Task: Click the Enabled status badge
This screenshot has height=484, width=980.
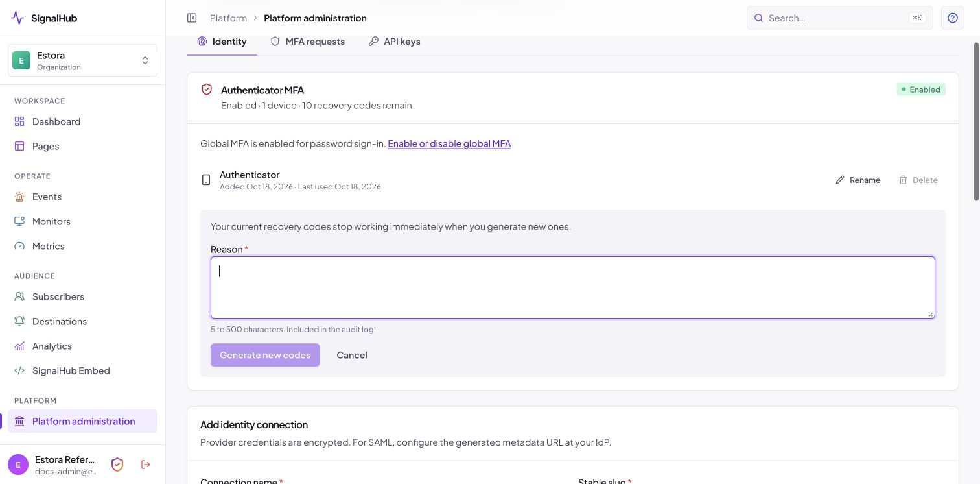Action: (x=921, y=90)
